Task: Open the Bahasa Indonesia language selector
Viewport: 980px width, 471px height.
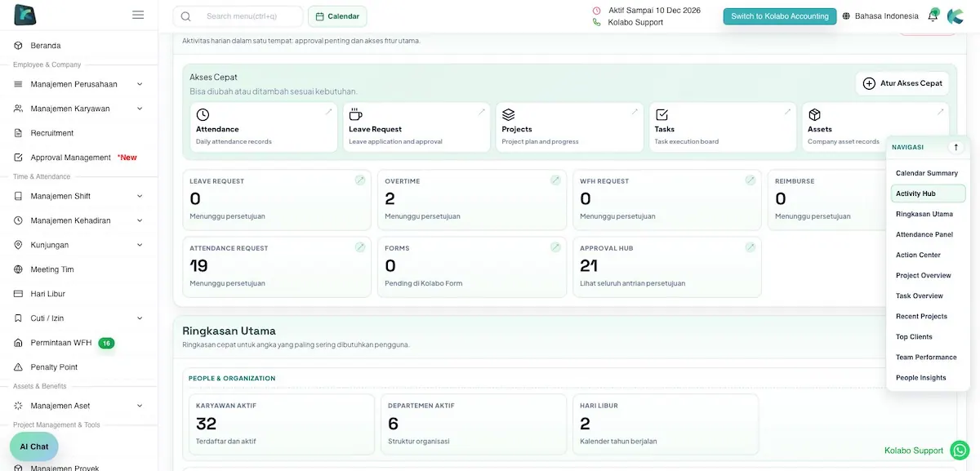Action: [x=880, y=16]
